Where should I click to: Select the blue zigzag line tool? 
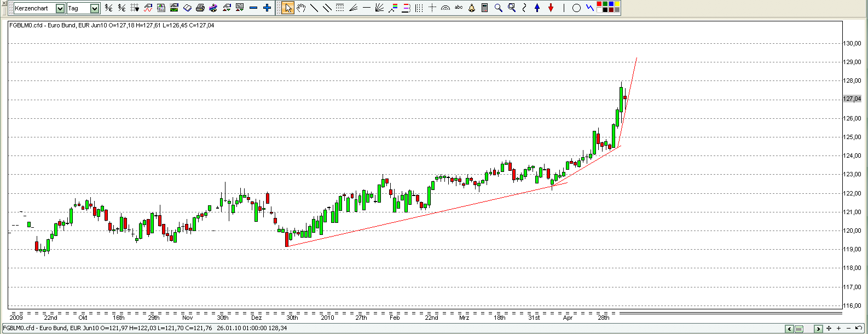[x=589, y=8]
